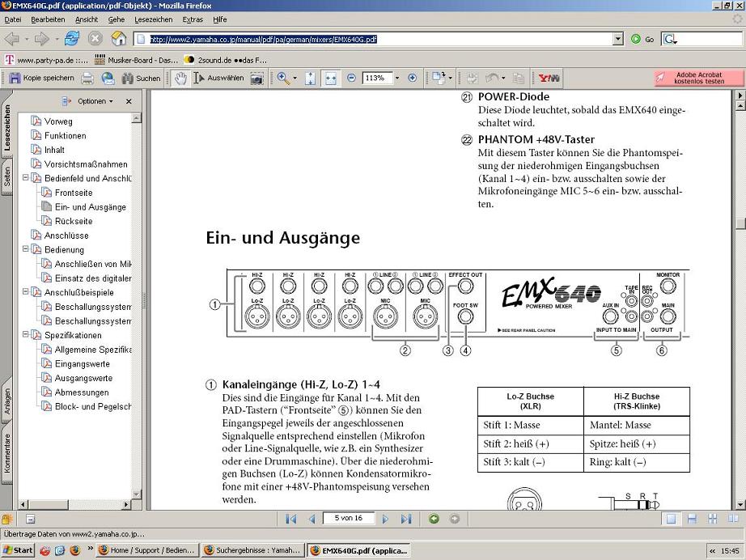746x560 pixels.
Task: Activate the Auswählen text selection tool
Action: [218, 78]
